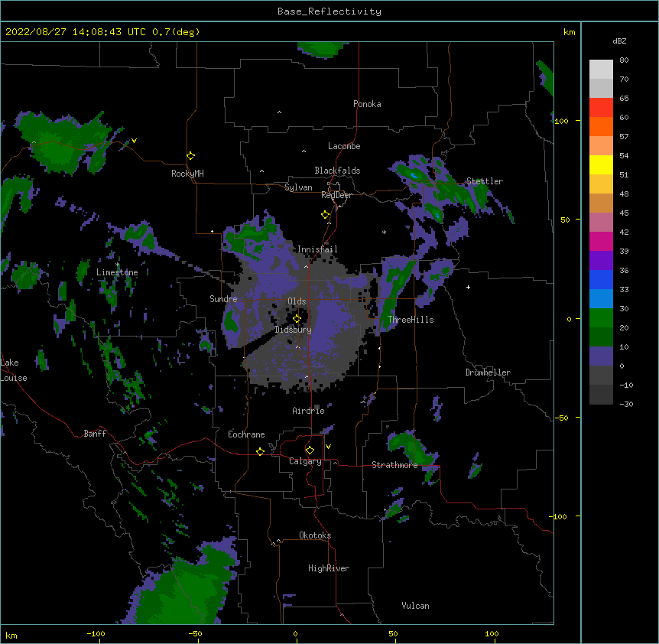Click the yellow diamond marker near RockyMH

click(x=190, y=156)
